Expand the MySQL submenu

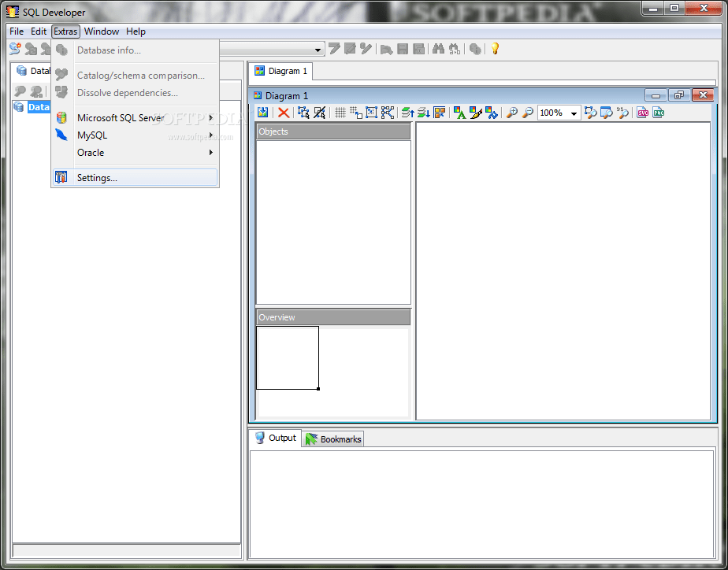pyautogui.click(x=135, y=135)
